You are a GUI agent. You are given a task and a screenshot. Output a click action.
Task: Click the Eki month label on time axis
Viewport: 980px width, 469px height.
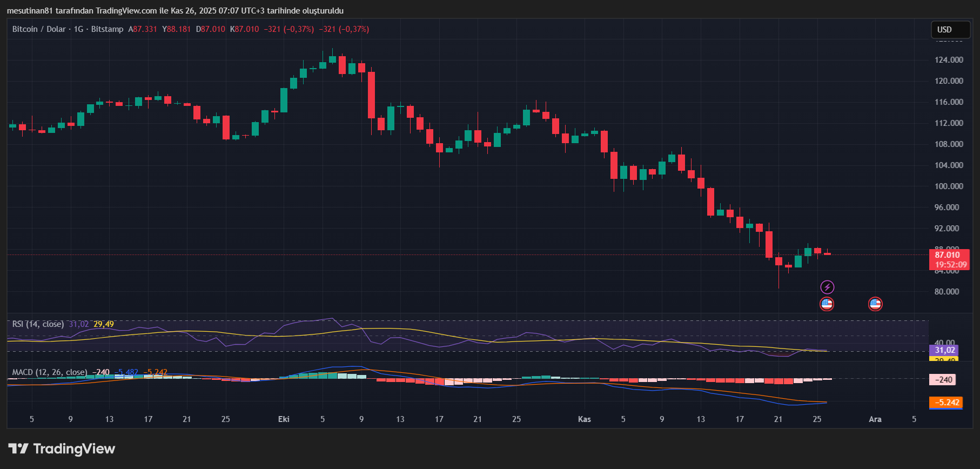(284, 419)
